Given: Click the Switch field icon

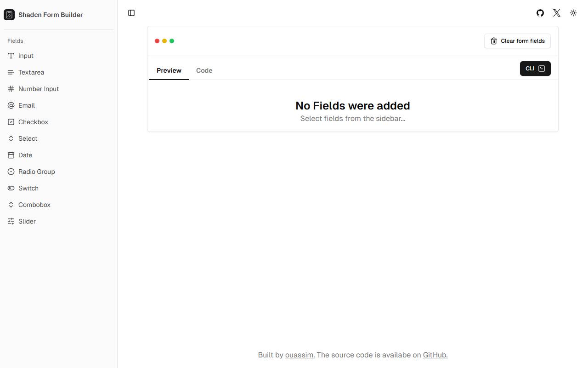Looking at the screenshot, I should (11, 188).
